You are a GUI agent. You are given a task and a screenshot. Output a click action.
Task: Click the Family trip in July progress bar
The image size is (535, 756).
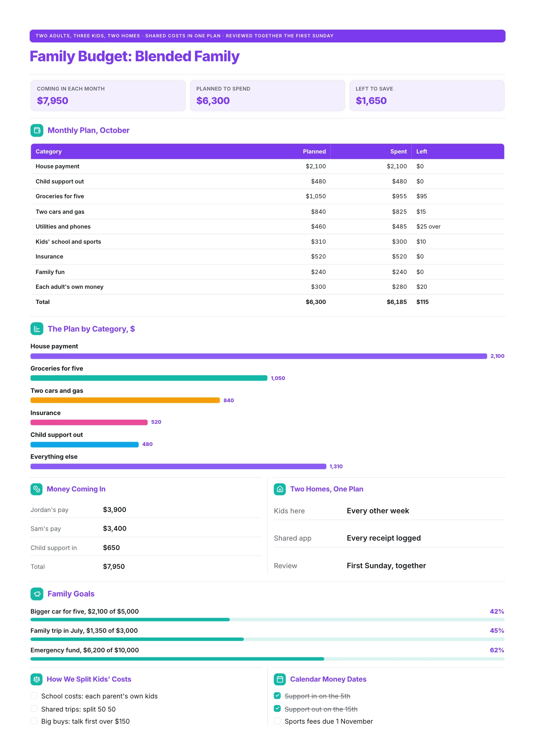pos(267,639)
